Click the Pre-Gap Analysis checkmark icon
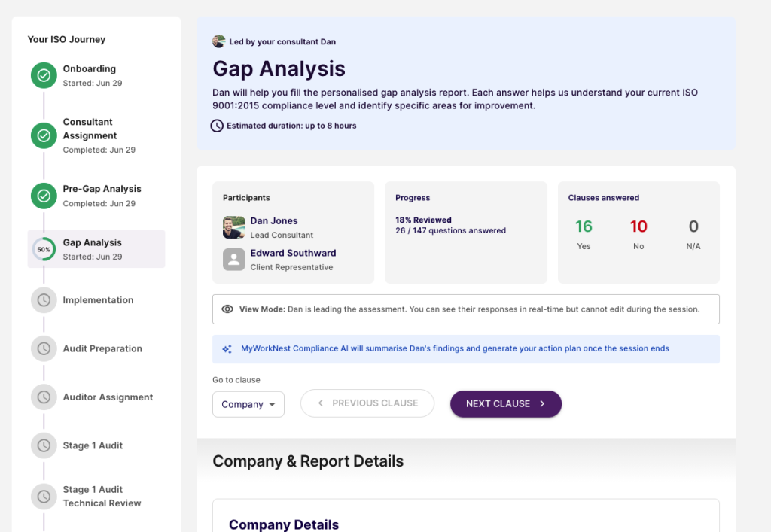The image size is (771, 532). 44,196
